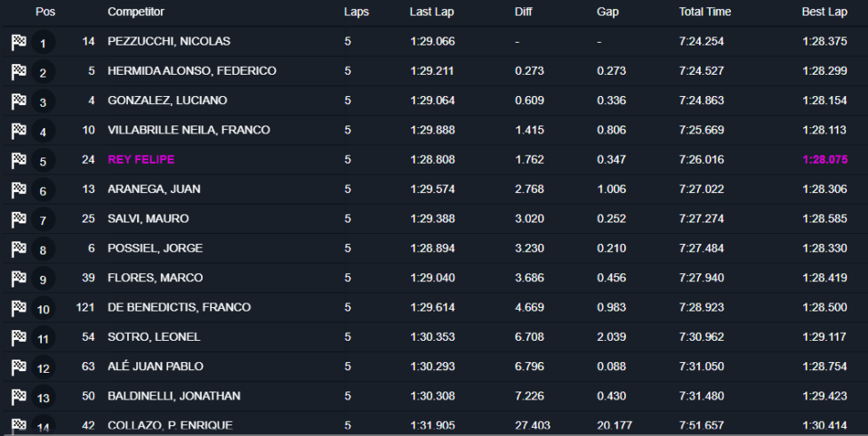Click the position 10 circle badge
The image size is (868, 436).
(x=43, y=308)
